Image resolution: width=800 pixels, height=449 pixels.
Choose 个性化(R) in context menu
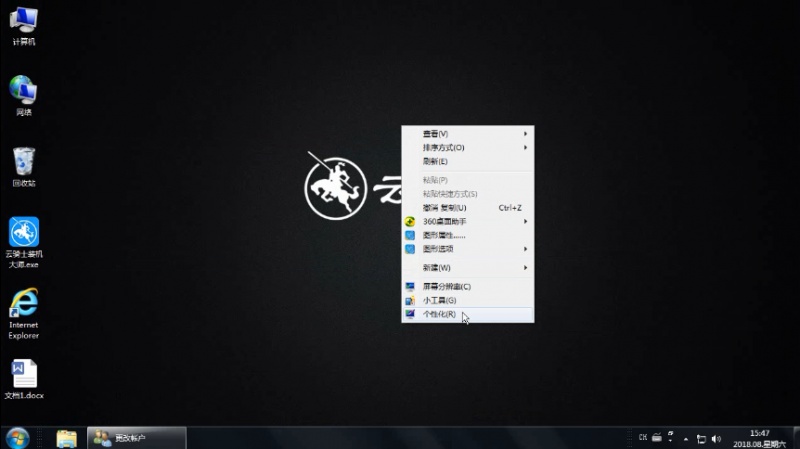click(468, 314)
